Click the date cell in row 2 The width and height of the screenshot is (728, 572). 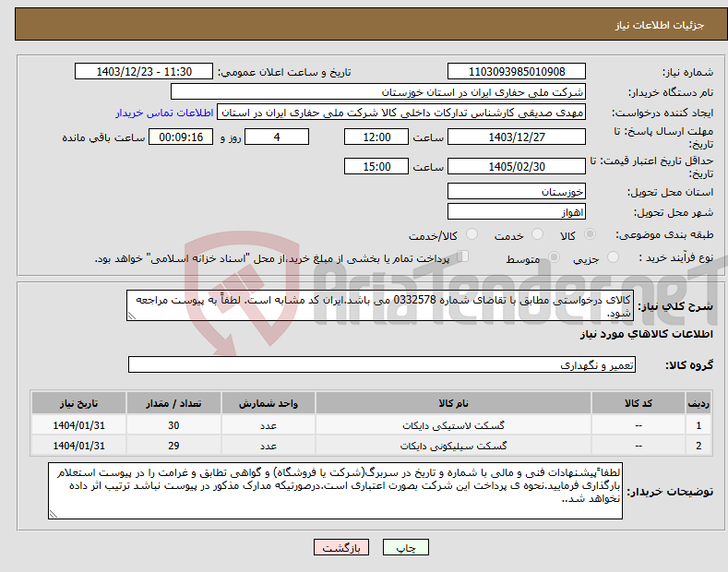tap(79, 446)
